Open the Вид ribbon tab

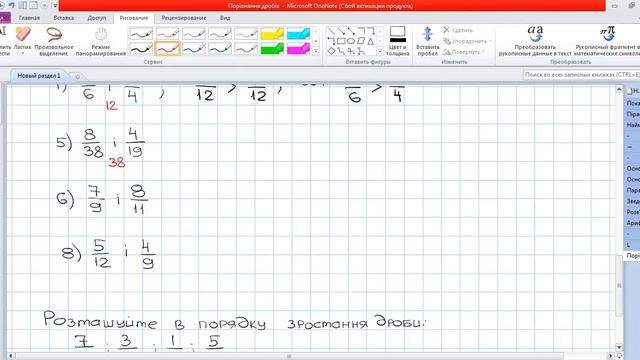[225, 18]
